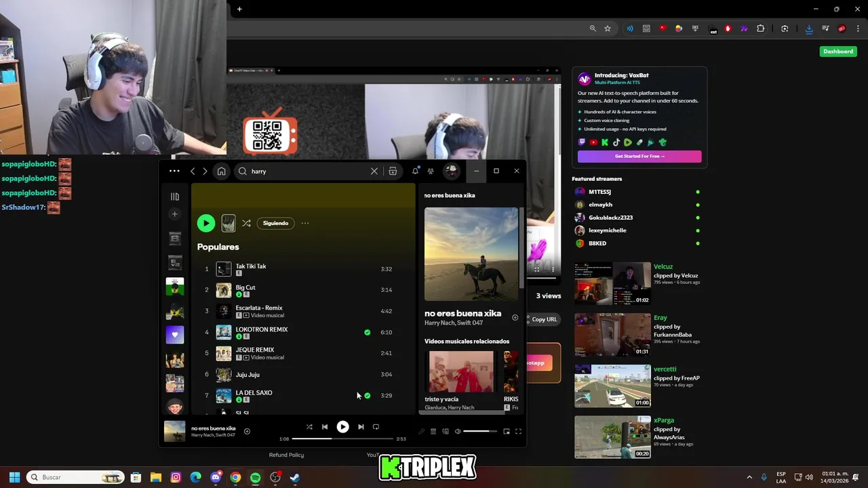Open Spotify browse icon beside search
Screen dimensions: 868x488
[393, 171]
